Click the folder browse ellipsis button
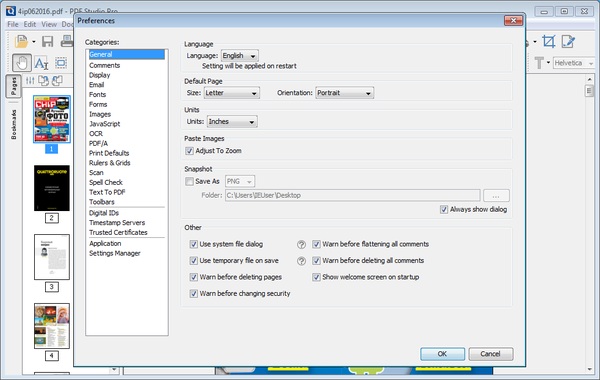 496,196
